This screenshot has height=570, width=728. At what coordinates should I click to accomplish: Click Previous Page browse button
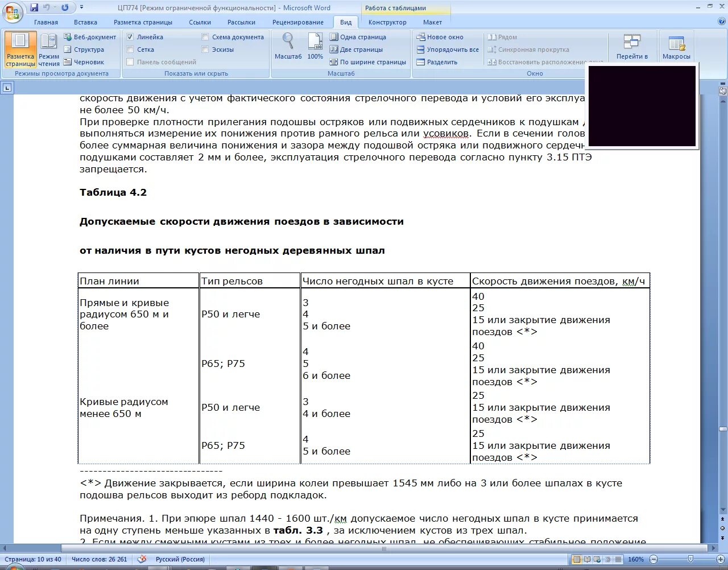coord(723,520)
